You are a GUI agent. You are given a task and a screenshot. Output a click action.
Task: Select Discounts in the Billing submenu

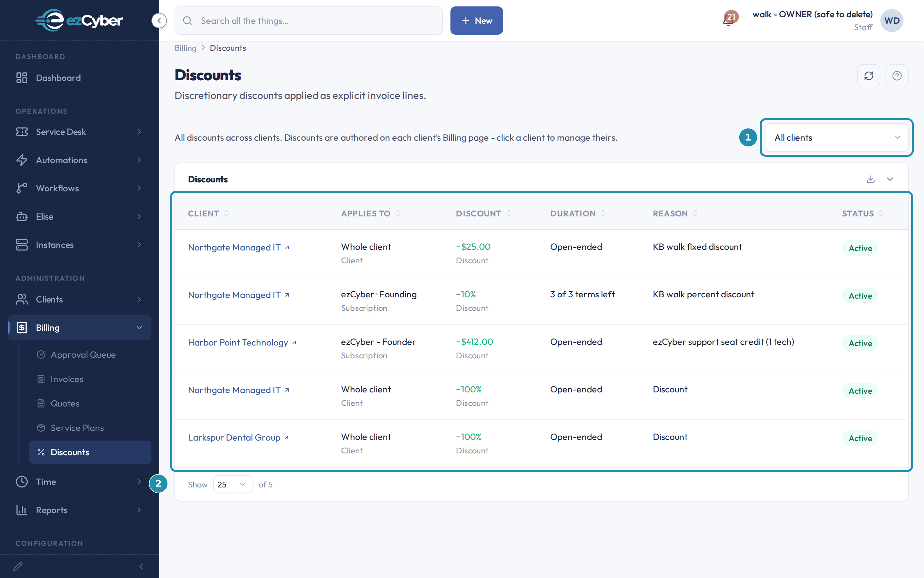90,452
